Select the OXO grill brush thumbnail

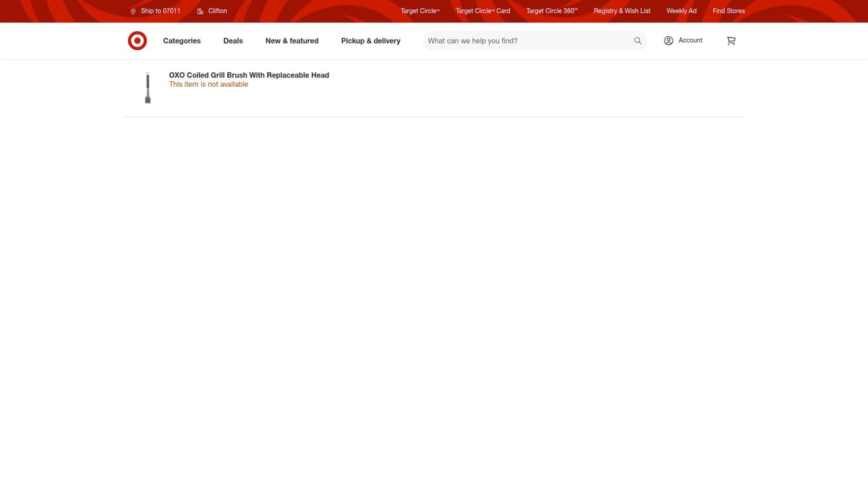(148, 87)
